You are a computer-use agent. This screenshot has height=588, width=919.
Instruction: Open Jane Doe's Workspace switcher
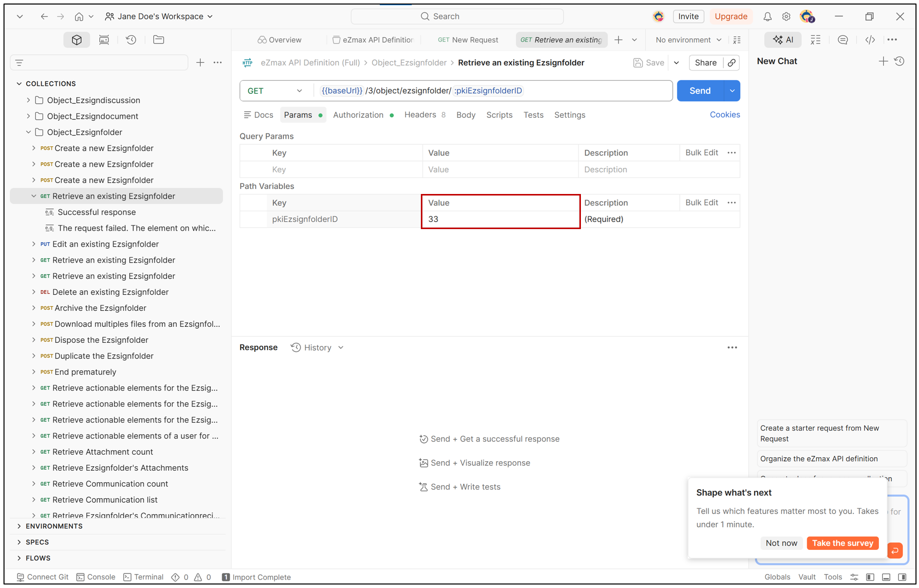click(x=159, y=17)
